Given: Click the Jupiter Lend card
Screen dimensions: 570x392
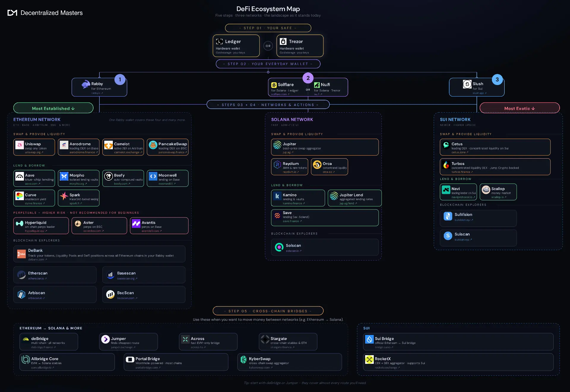Looking at the screenshot, I should click(354, 198).
